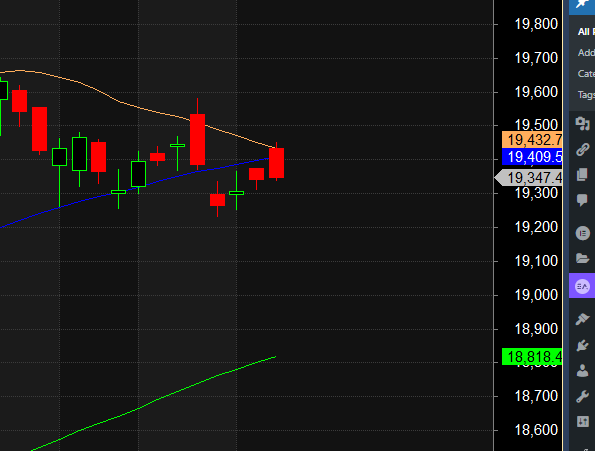Image resolution: width=595 pixels, height=451 pixels.
Task: Click the 19,100 price axis label
Action: tap(536, 261)
